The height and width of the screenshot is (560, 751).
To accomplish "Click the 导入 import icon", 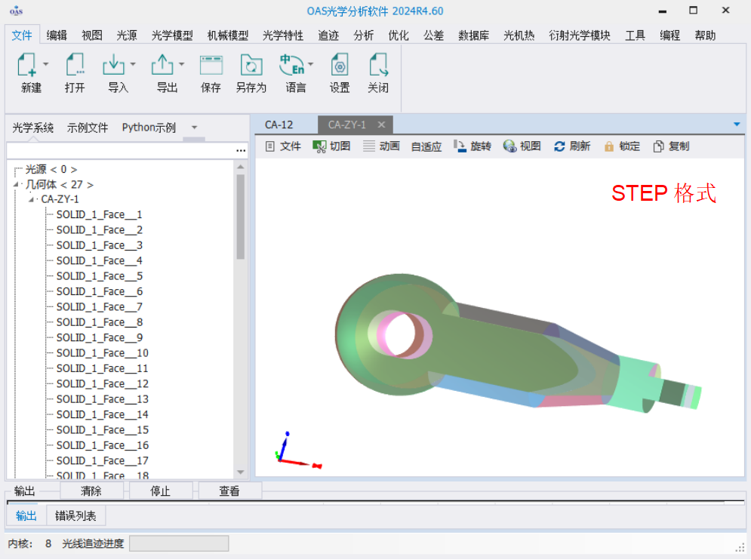I will click(113, 65).
